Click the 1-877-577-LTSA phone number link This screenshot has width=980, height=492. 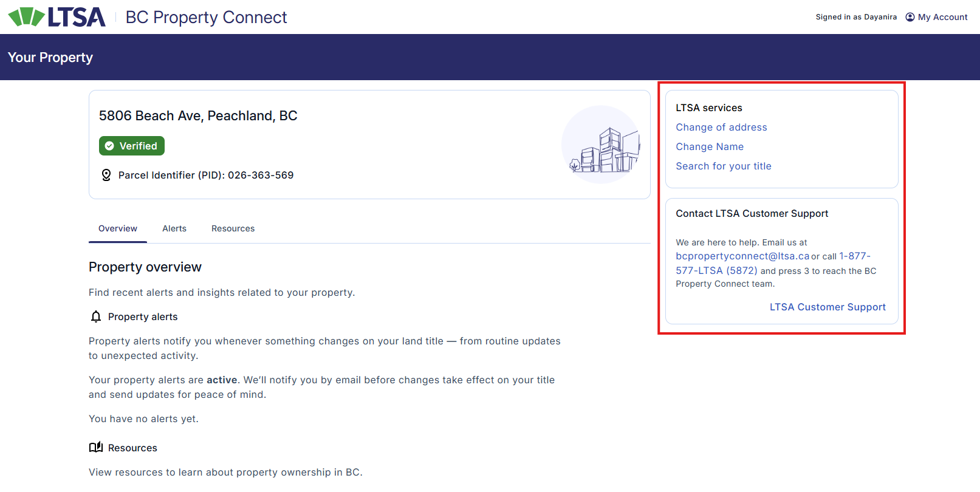point(717,270)
